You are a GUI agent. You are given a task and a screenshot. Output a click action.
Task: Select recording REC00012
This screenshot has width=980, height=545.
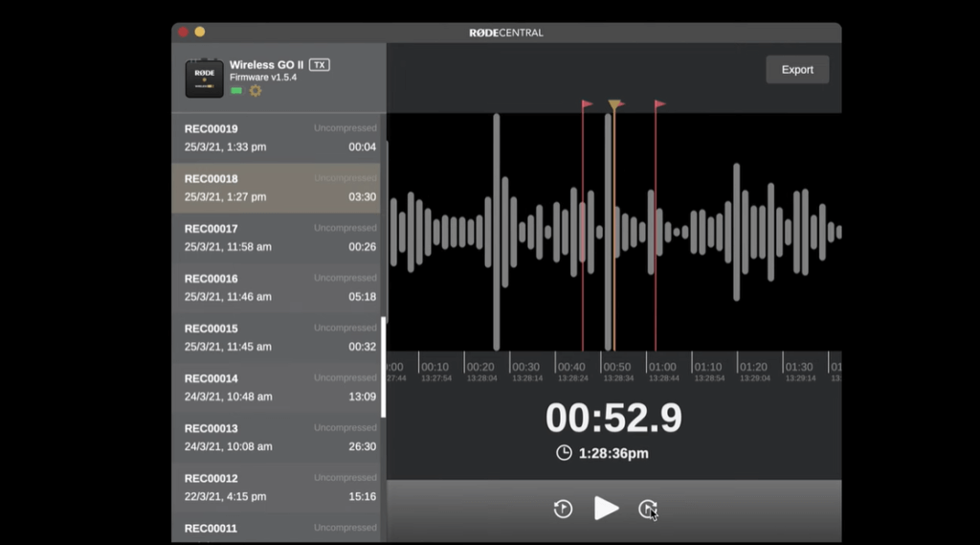pos(277,488)
